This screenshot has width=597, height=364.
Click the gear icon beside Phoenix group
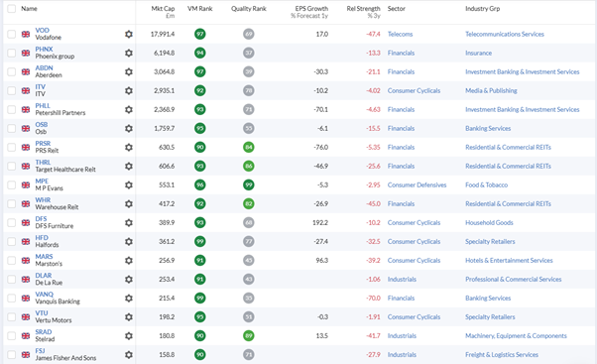click(x=129, y=53)
